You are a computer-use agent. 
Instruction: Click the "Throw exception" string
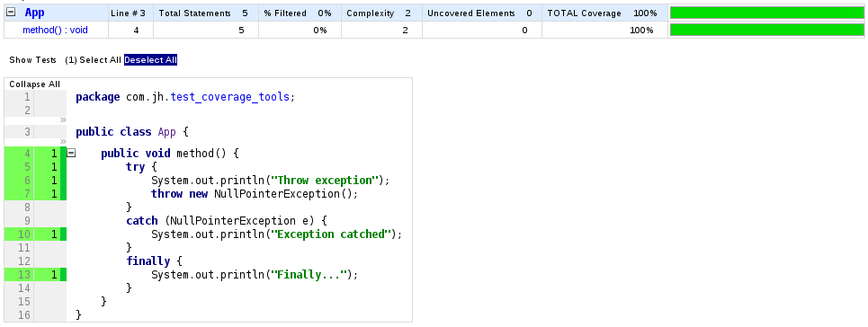coord(326,181)
